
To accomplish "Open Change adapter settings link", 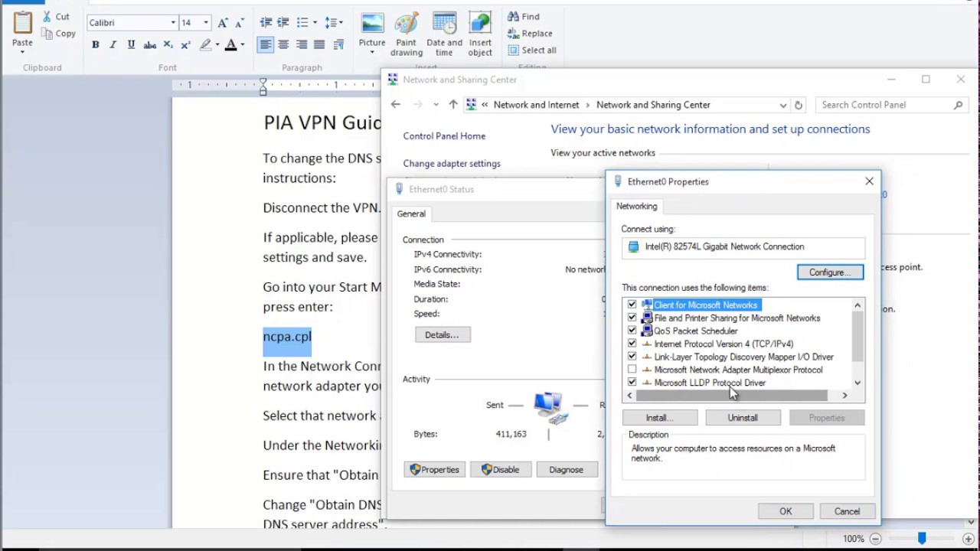I will tap(452, 163).
